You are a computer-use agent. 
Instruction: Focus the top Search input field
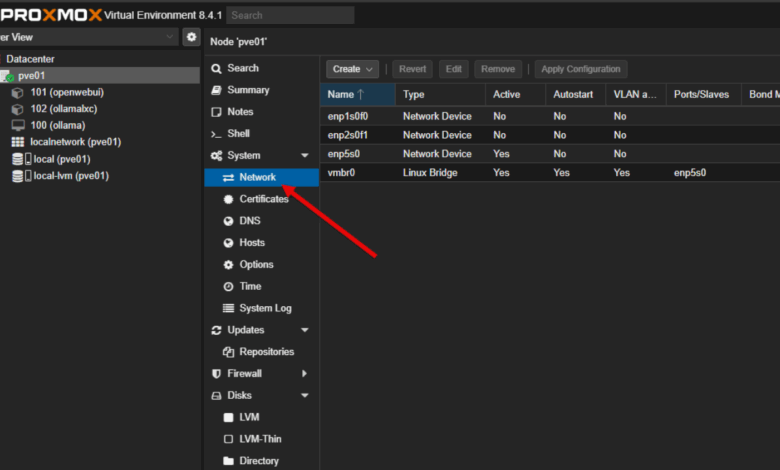coord(291,15)
